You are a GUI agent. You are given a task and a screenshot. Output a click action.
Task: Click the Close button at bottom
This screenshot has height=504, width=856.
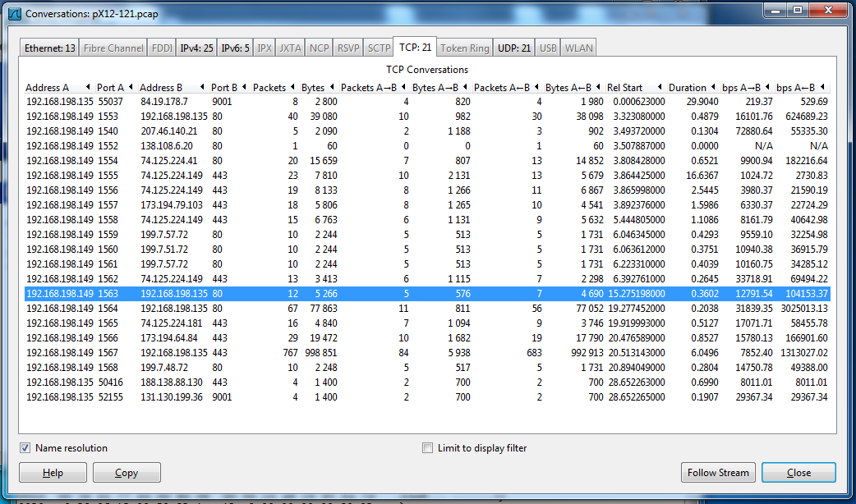(x=798, y=473)
